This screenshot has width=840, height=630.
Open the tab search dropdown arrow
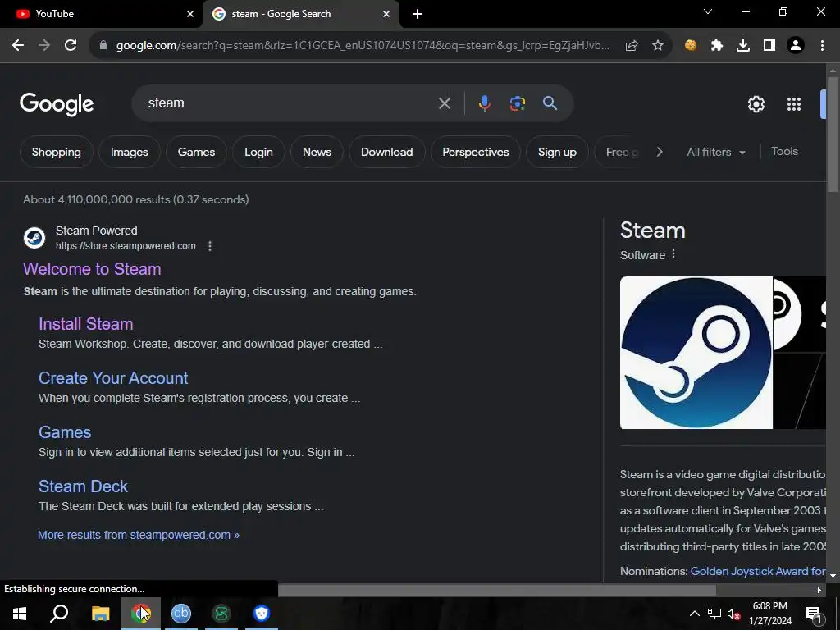point(708,11)
